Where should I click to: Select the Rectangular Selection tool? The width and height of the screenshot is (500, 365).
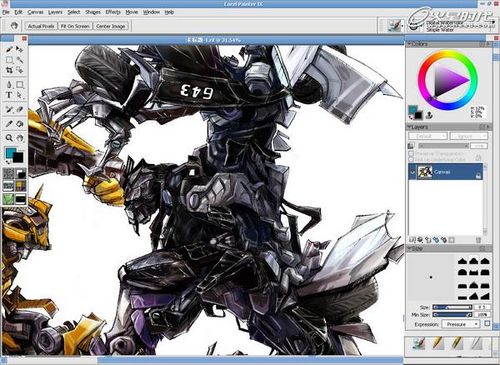click(9, 60)
